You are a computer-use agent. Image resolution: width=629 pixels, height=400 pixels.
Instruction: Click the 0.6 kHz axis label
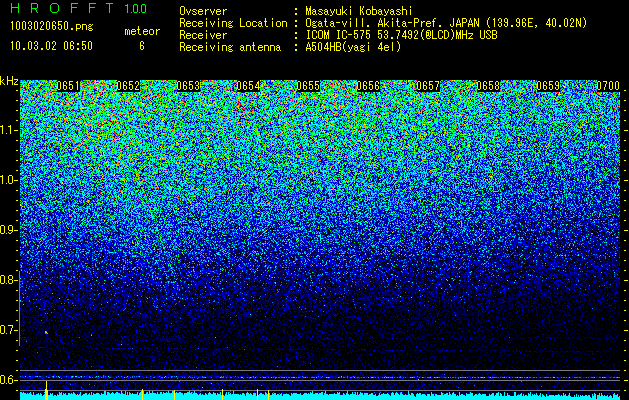8,380
